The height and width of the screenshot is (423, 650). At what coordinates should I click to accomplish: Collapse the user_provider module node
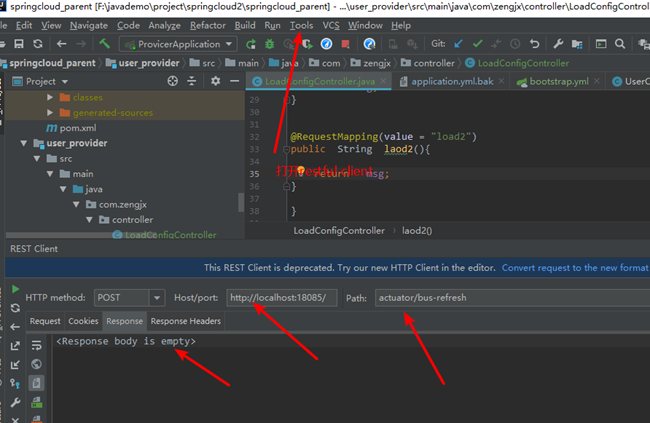(24, 143)
